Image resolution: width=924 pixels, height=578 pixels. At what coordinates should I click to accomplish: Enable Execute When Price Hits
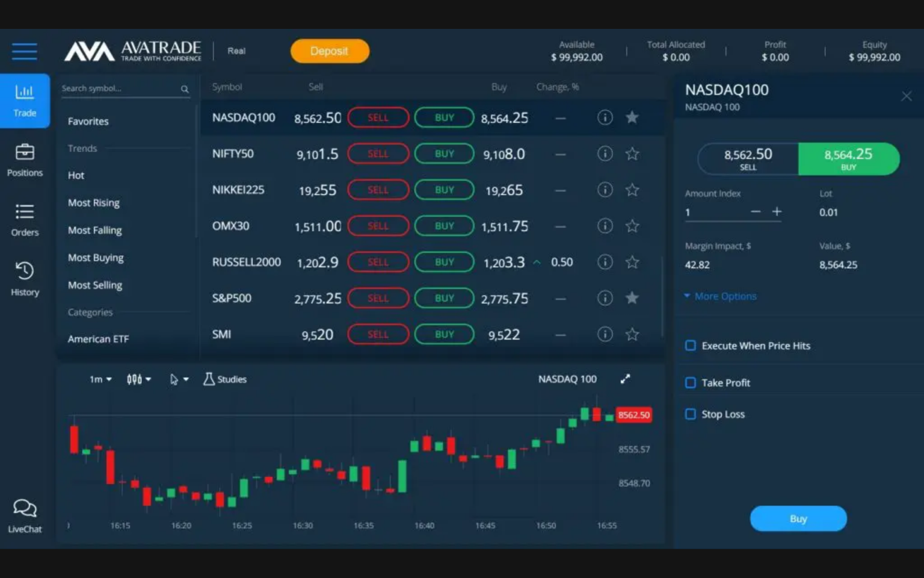point(691,346)
